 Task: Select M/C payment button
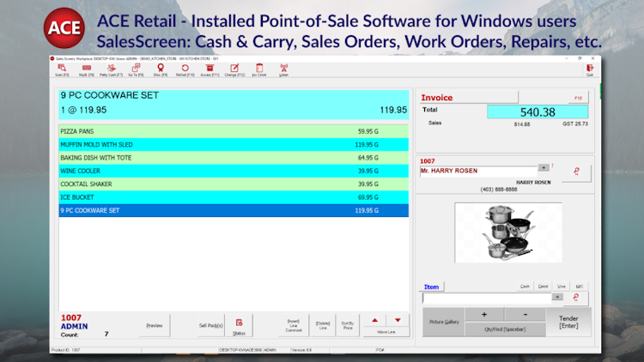tap(579, 287)
